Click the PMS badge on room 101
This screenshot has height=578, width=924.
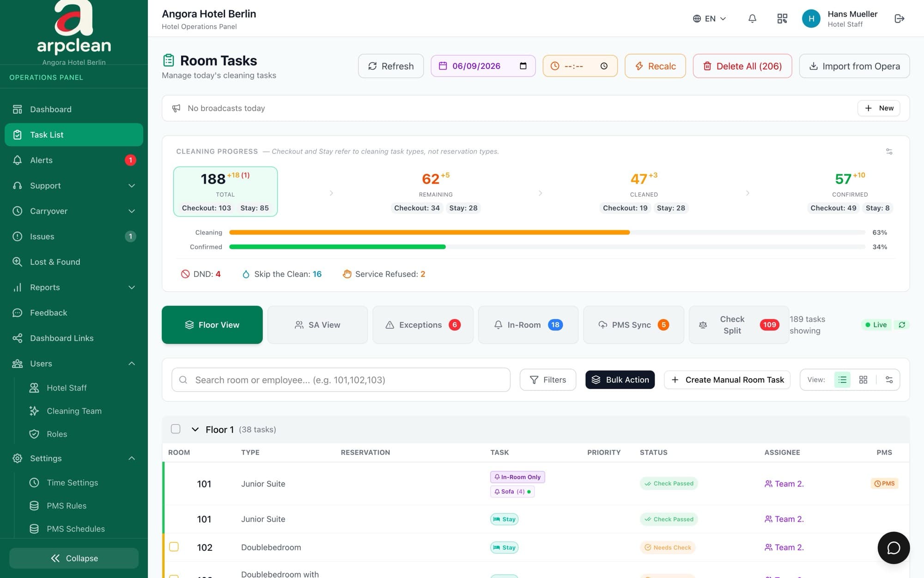point(884,483)
